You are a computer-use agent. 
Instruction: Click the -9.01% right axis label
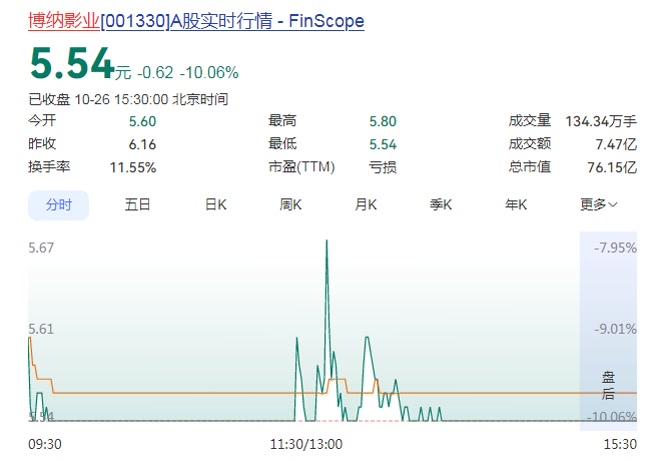615,329
